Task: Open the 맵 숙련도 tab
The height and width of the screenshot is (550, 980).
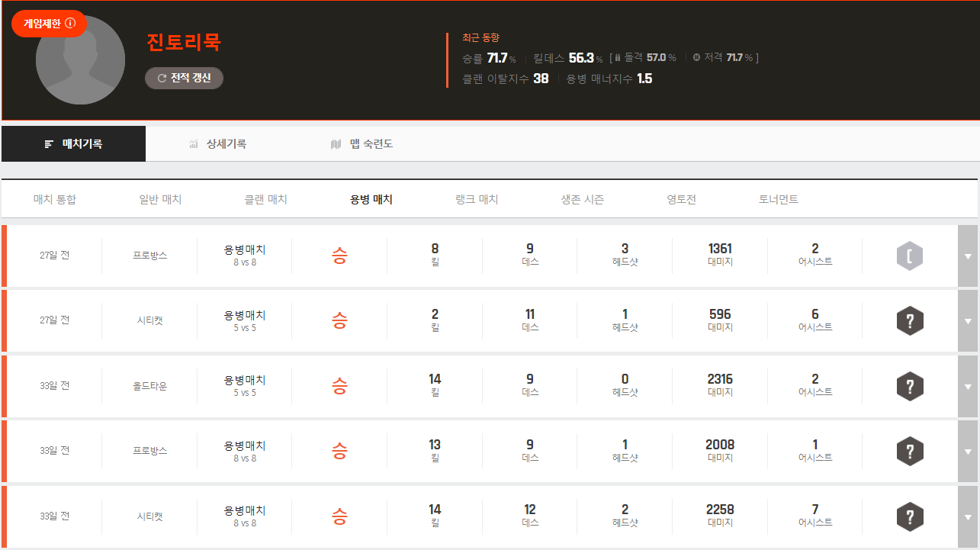Action: click(361, 143)
